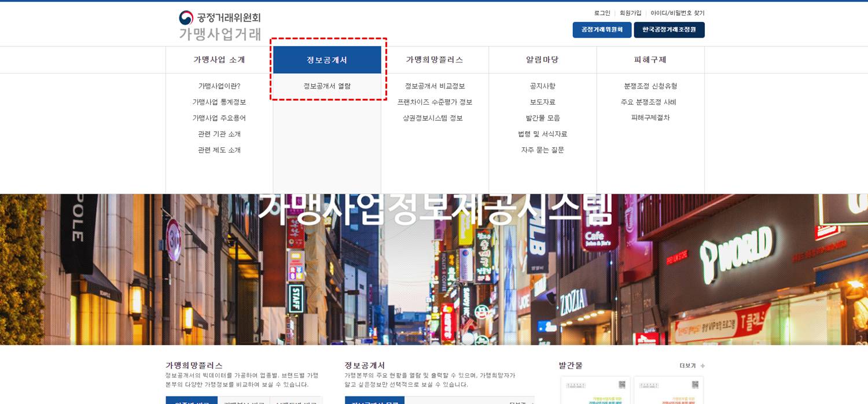Select 가맹사업 통계정보 submenu item
This screenshot has height=404, width=868.
(x=219, y=102)
